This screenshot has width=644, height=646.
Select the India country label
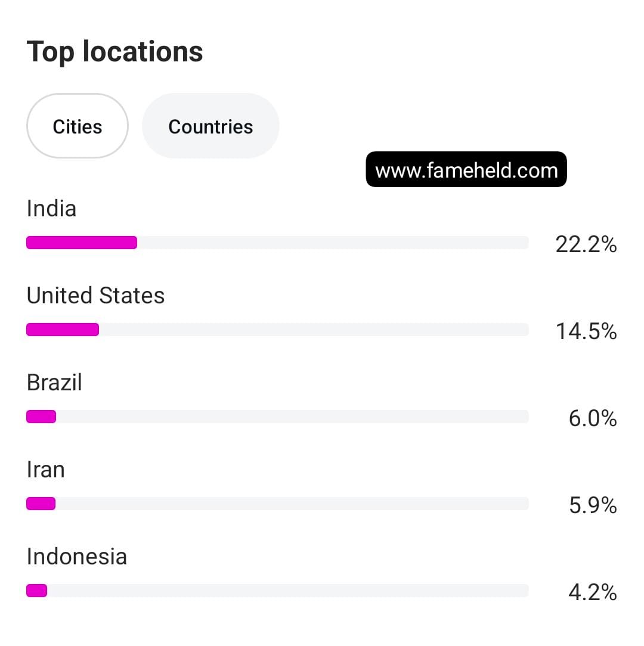pos(52,209)
